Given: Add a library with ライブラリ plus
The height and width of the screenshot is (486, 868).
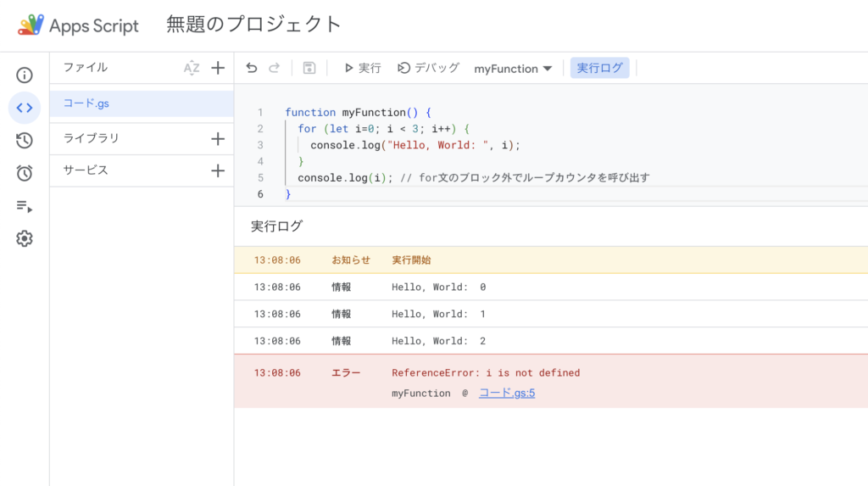Looking at the screenshot, I should point(218,138).
